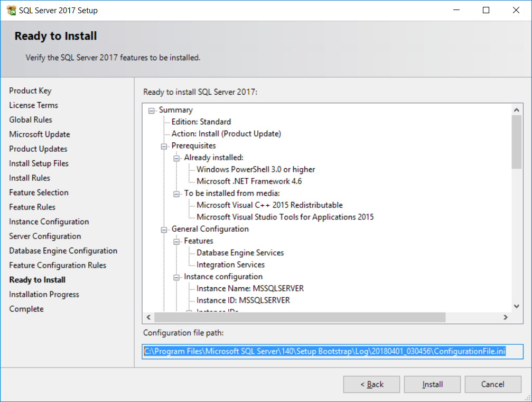Select Microsoft Visual C++ 2015 Redistributable item

click(270, 205)
